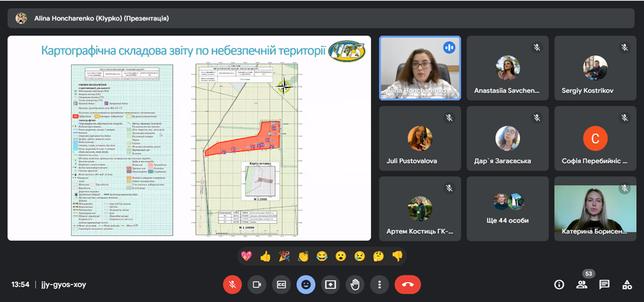644x302 pixels.
Task: Close the emoji reactions bar via smiley button
Action: pos(306,284)
